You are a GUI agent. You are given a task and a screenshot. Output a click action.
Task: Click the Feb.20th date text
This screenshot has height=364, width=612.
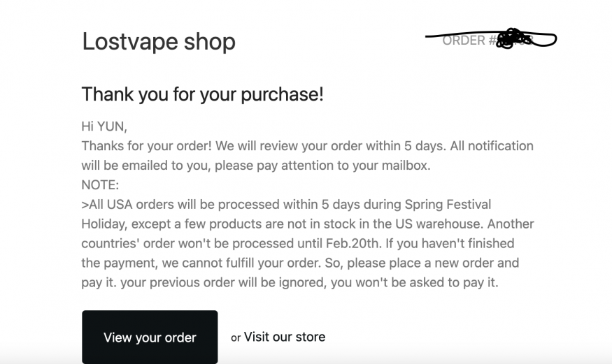(353, 243)
